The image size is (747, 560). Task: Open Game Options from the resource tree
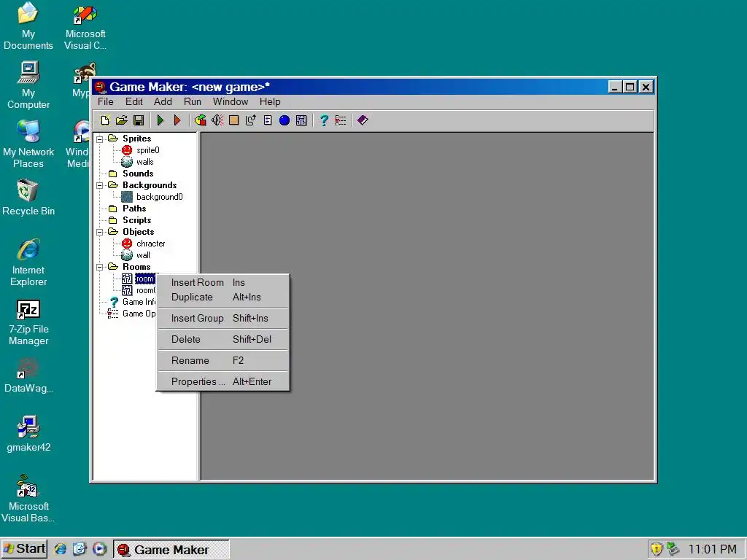(x=139, y=314)
